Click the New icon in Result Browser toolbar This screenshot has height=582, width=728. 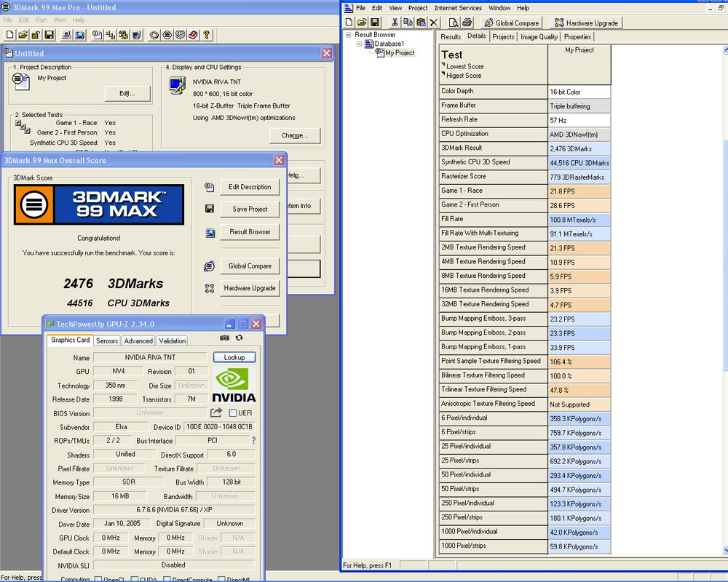[349, 23]
